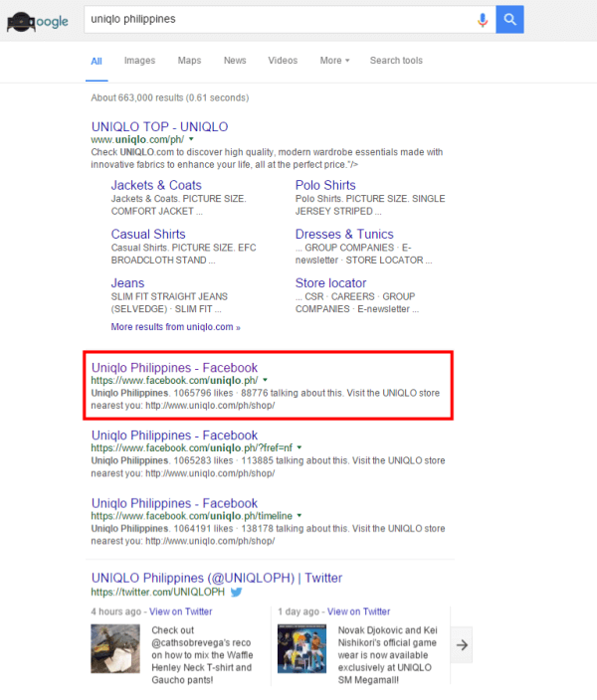Open Search tools options

tap(396, 61)
